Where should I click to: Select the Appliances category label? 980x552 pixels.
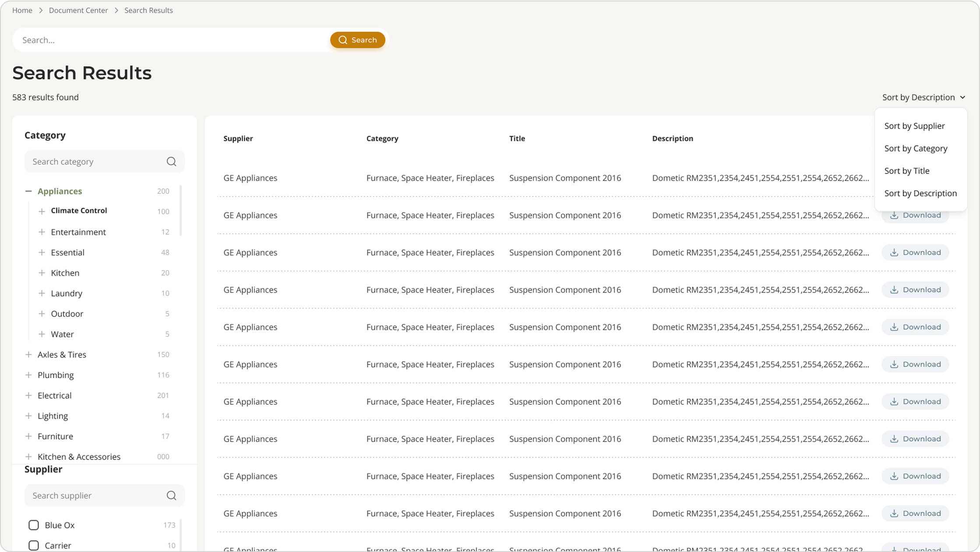click(x=60, y=191)
